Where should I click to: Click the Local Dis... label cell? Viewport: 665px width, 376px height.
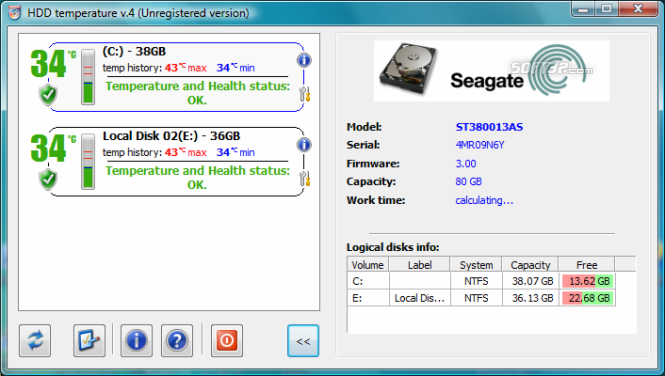419,298
